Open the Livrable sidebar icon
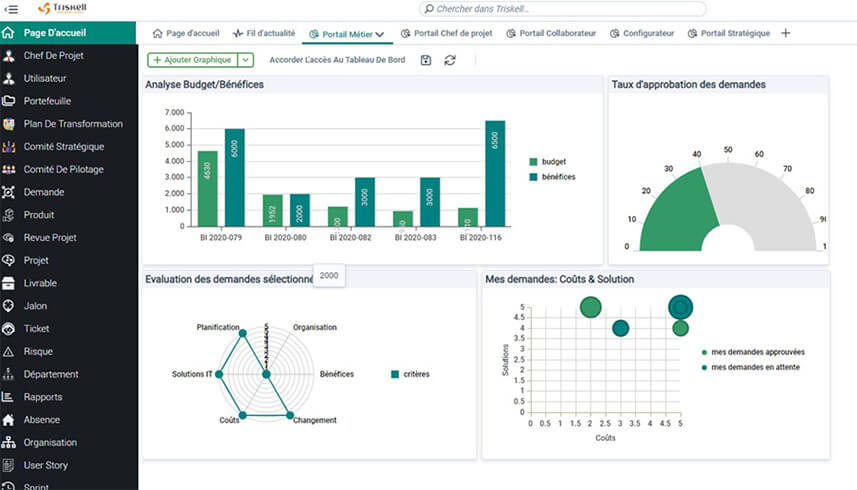 [8, 283]
